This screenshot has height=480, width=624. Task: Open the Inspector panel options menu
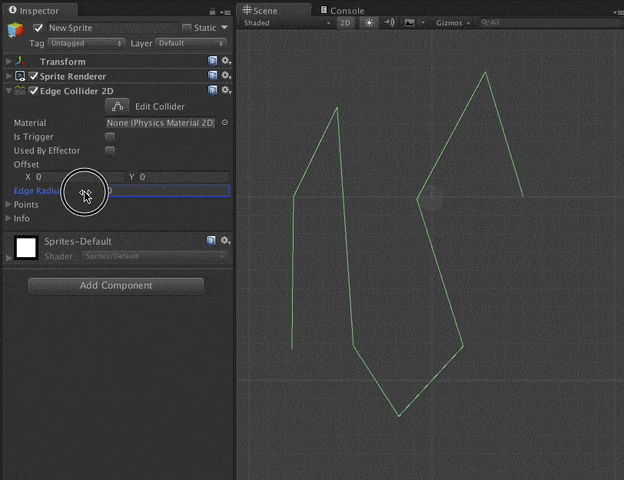[226, 12]
